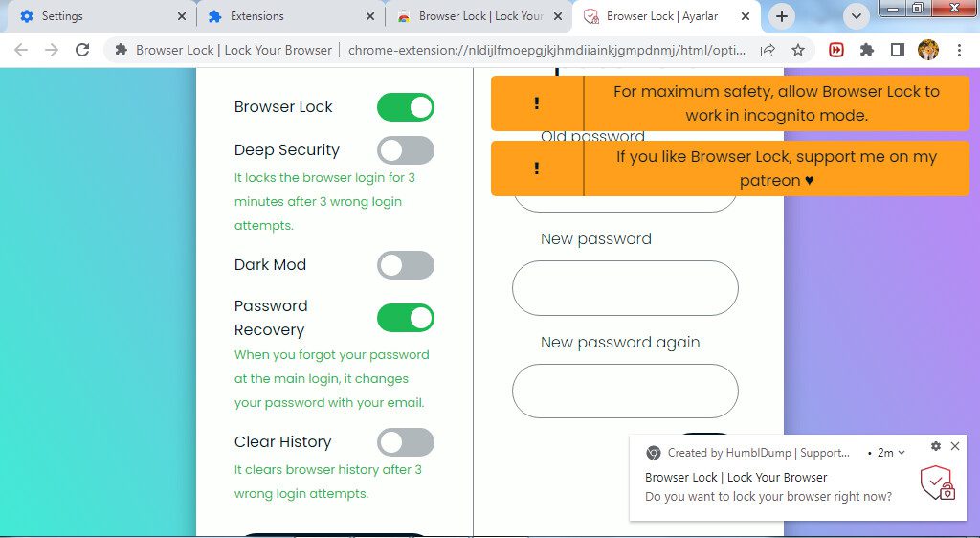
Task: Open the browser side panel
Action: coord(898,50)
